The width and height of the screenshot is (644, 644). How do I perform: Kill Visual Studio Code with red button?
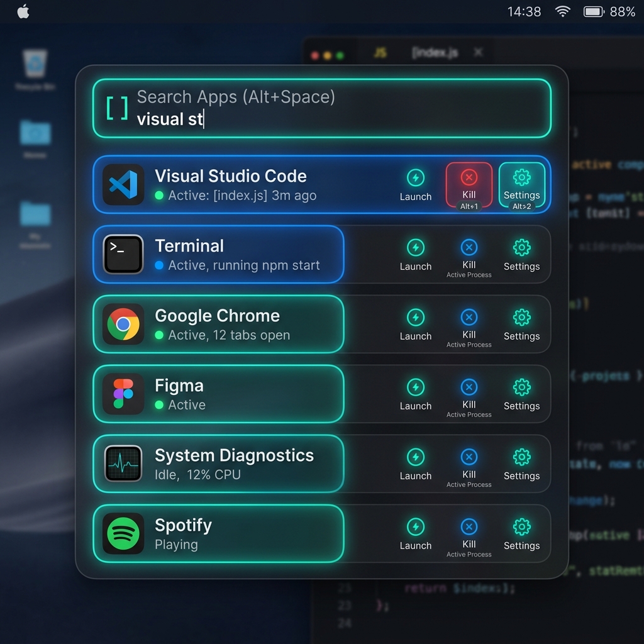[x=469, y=185]
